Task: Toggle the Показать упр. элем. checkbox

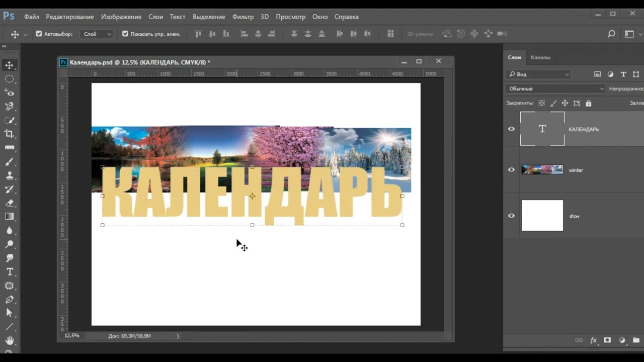Action: click(125, 34)
